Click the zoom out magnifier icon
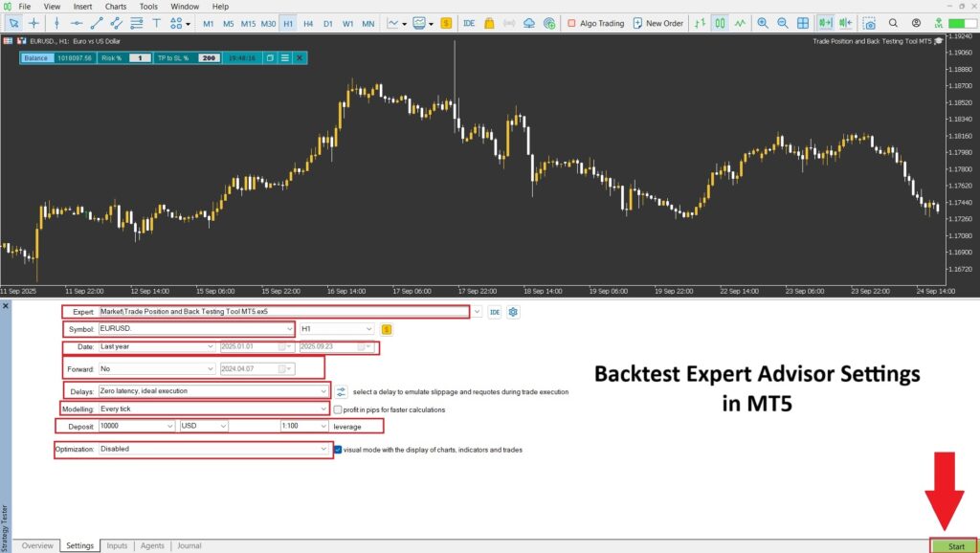This screenshot has height=553, width=980. pyautogui.click(x=782, y=23)
